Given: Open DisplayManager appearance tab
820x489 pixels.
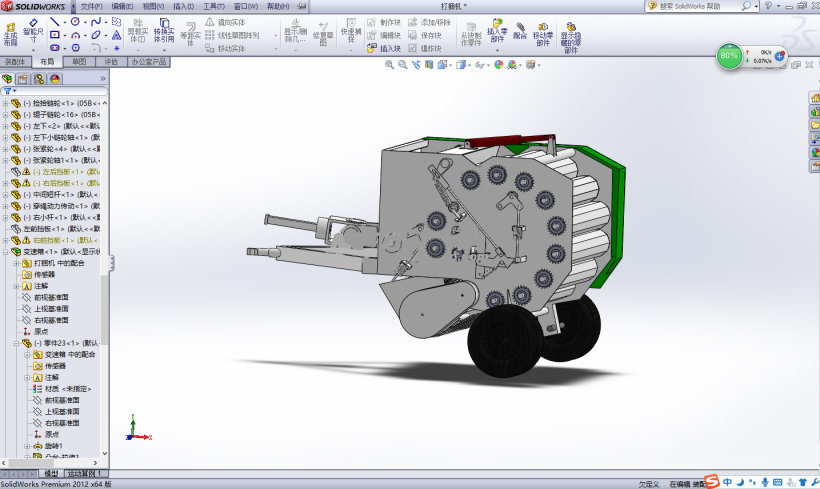Looking at the screenshot, I should click(55, 78).
